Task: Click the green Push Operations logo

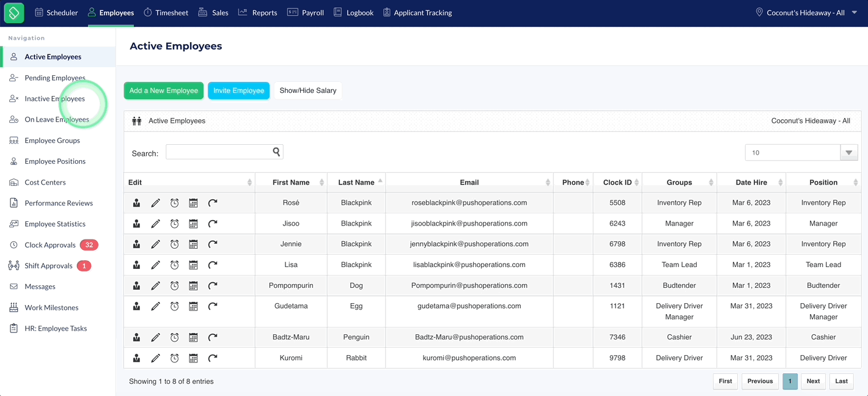Action: 13,12
